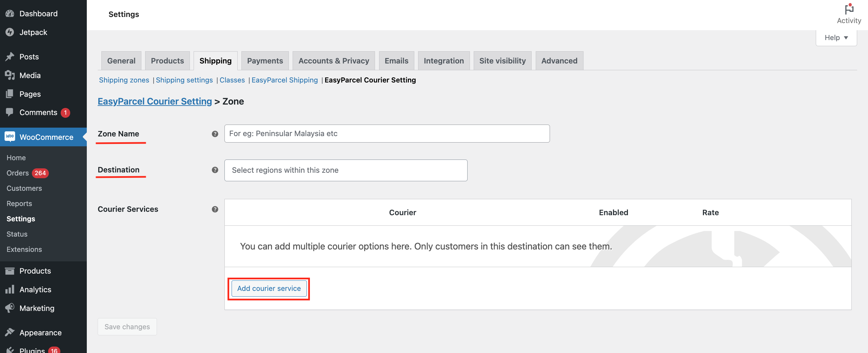Open the Status submenu item
The width and height of the screenshot is (868, 353).
[x=17, y=234]
